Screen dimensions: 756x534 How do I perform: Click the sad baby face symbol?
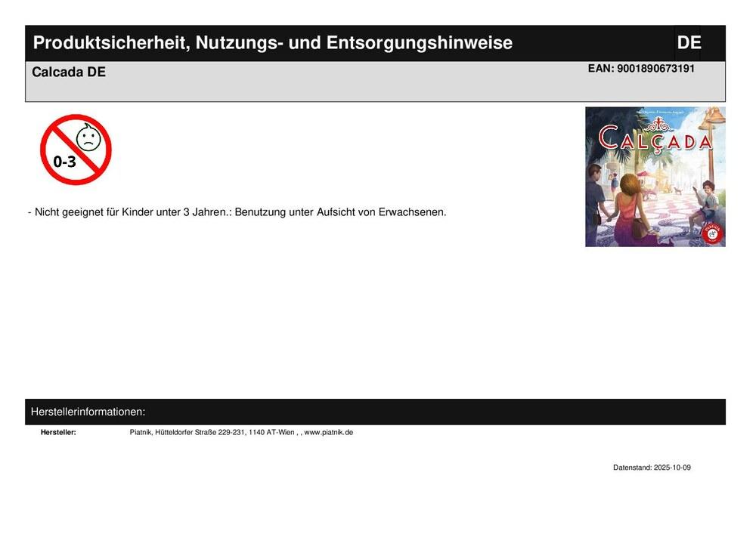88,137
